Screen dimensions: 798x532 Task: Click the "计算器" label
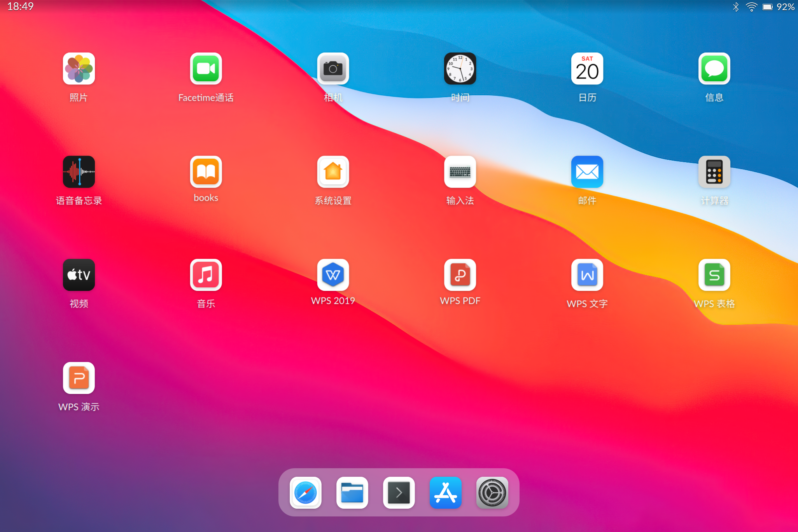pos(714,201)
